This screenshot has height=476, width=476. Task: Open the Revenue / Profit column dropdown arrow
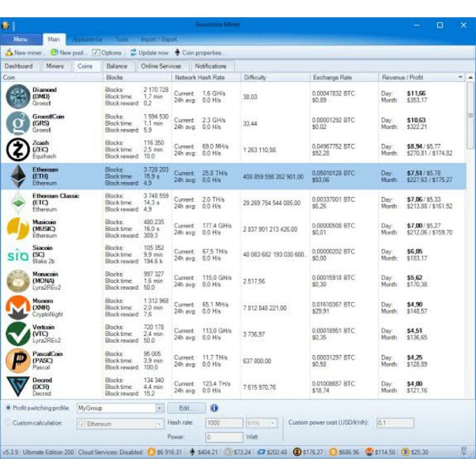point(461,77)
